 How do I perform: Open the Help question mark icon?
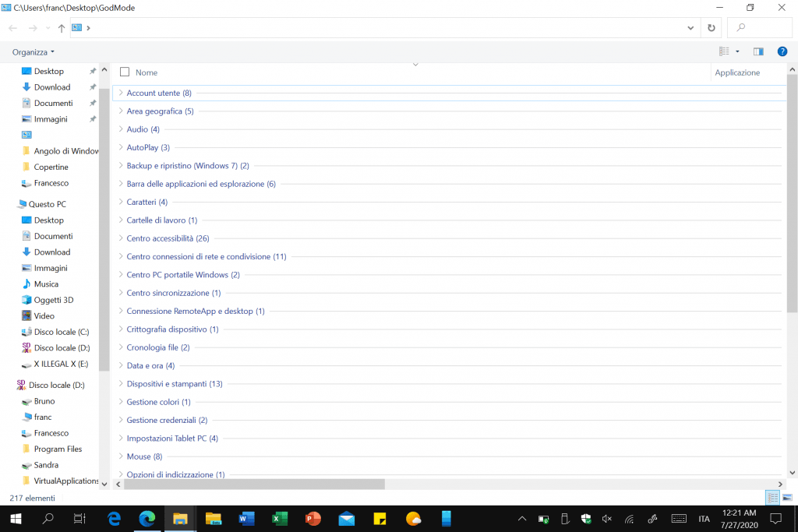782,51
